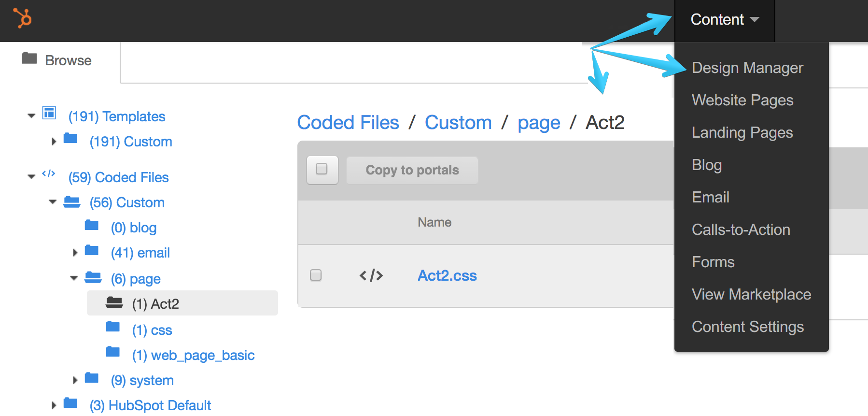Select the (6) page folder label
This screenshot has width=868, height=416.
click(136, 279)
